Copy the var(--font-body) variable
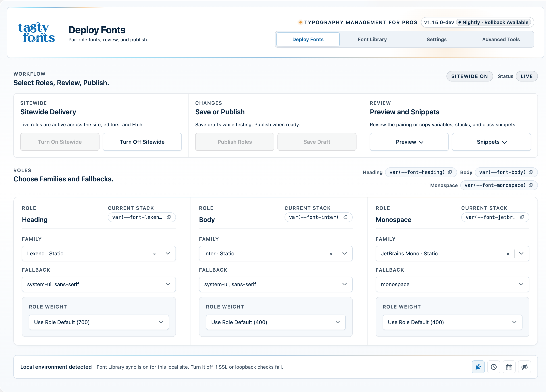The image size is (546, 392). [531, 172]
